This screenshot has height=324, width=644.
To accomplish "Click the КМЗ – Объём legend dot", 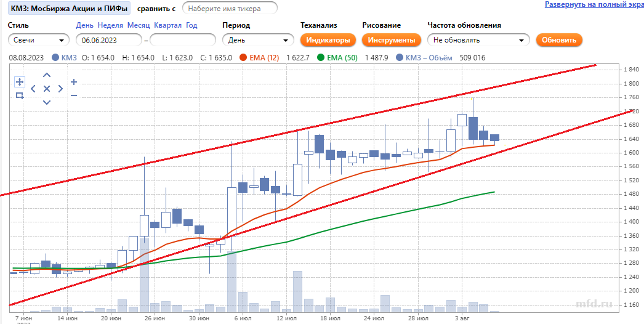I will tap(400, 58).
